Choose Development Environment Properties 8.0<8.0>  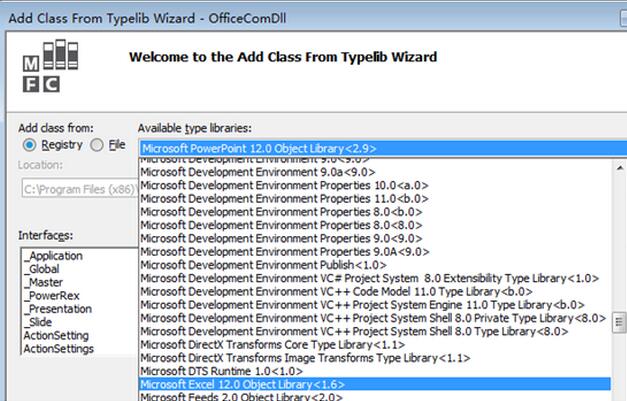click(x=375, y=225)
